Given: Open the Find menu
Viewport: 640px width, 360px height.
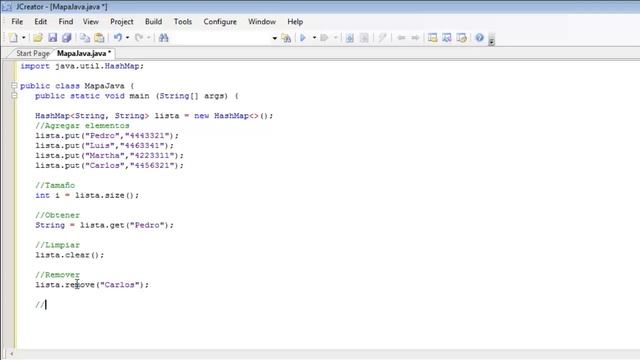Looking at the screenshot, I should (66, 22).
